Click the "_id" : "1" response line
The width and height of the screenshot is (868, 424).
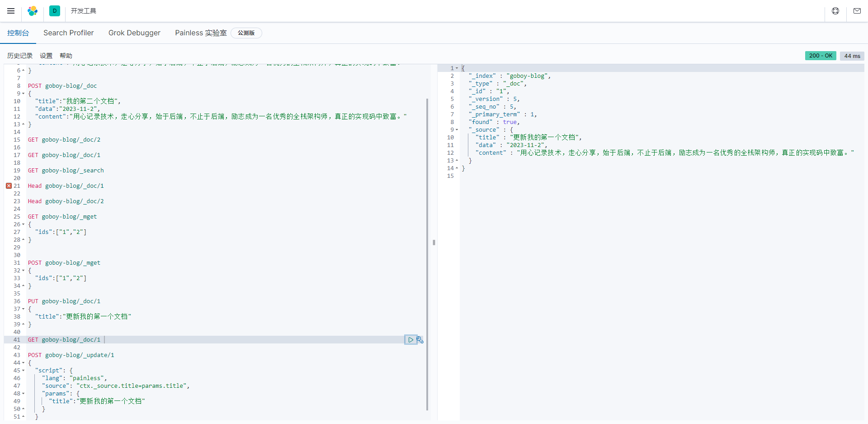pyautogui.click(x=489, y=91)
